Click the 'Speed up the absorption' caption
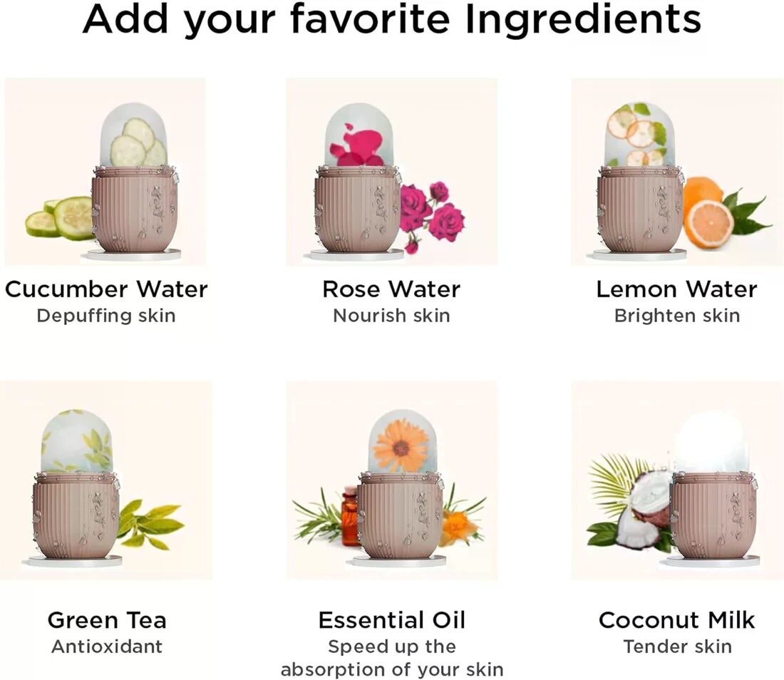Screen dimensions: 784x680 pyautogui.click(x=392, y=658)
